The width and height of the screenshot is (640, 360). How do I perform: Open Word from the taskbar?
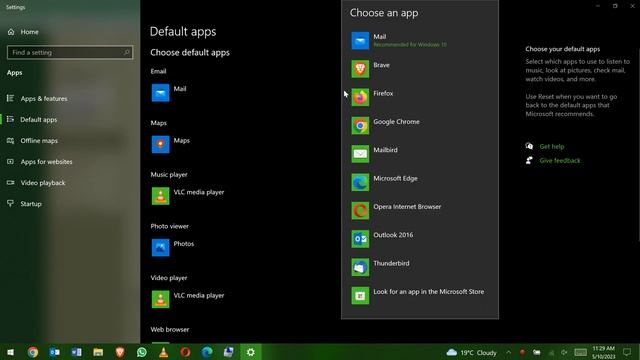pyautogui.click(x=76, y=352)
